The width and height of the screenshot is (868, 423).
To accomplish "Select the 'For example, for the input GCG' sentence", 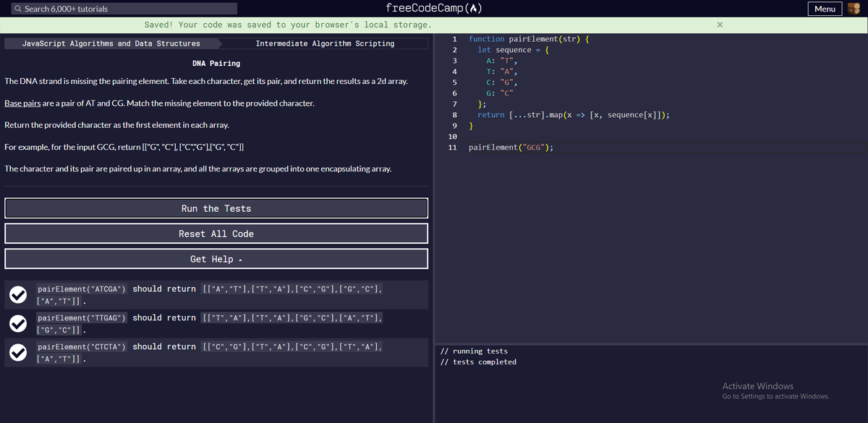I will pyautogui.click(x=124, y=147).
